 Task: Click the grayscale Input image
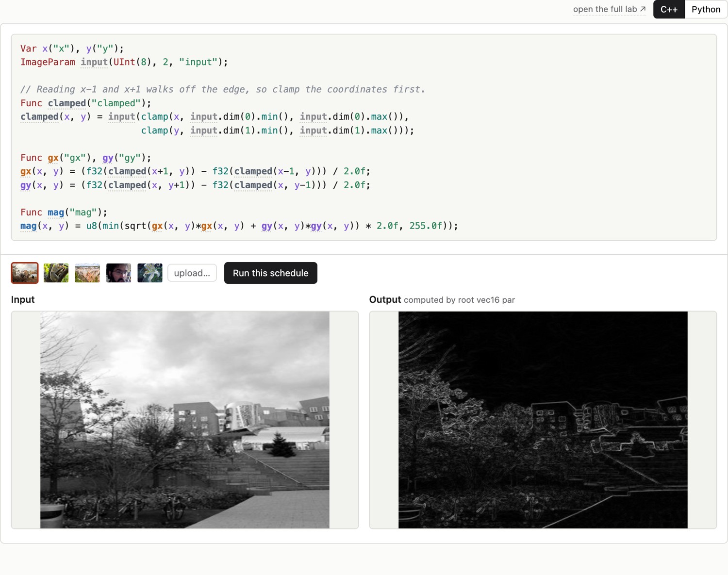pyautogui.click(x=184, y=420)
